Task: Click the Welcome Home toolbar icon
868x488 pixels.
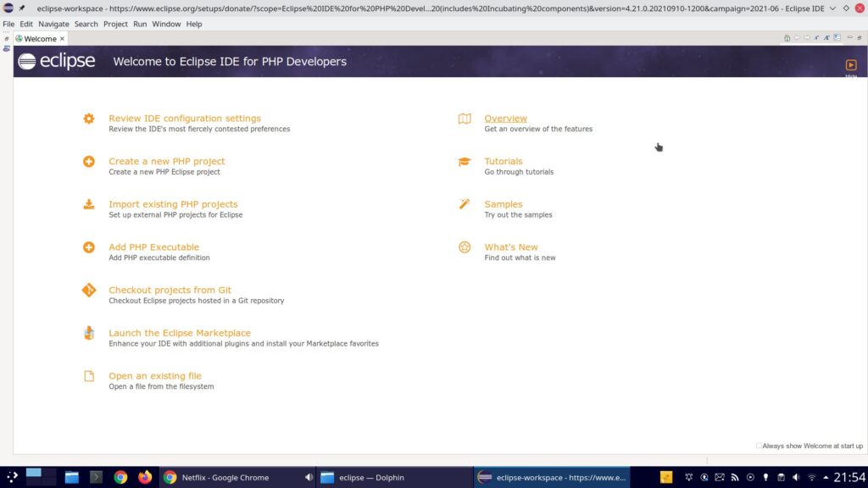Action: pos(787,38)
